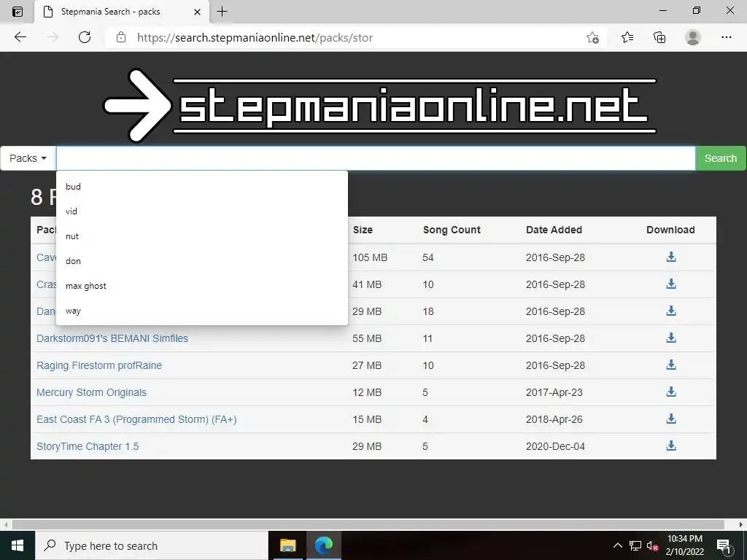Click the 105 MB size cell
Image resolution: width=747 pixels, height=560 pixels.
(x=370, y=257)
